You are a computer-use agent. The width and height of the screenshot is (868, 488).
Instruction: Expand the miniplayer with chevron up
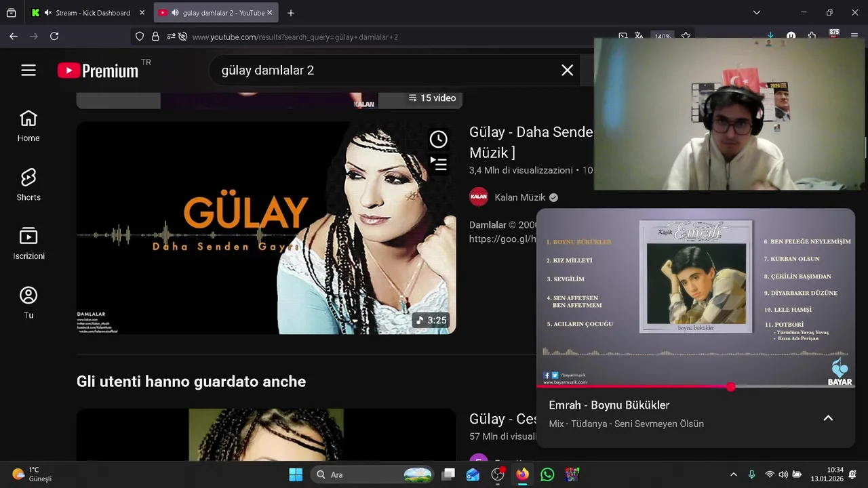828,418
